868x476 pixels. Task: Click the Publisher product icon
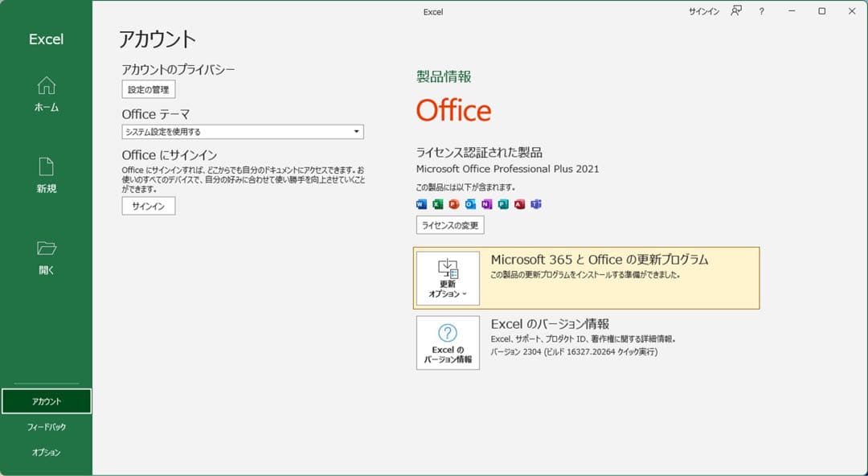click(x=505, y=204)
